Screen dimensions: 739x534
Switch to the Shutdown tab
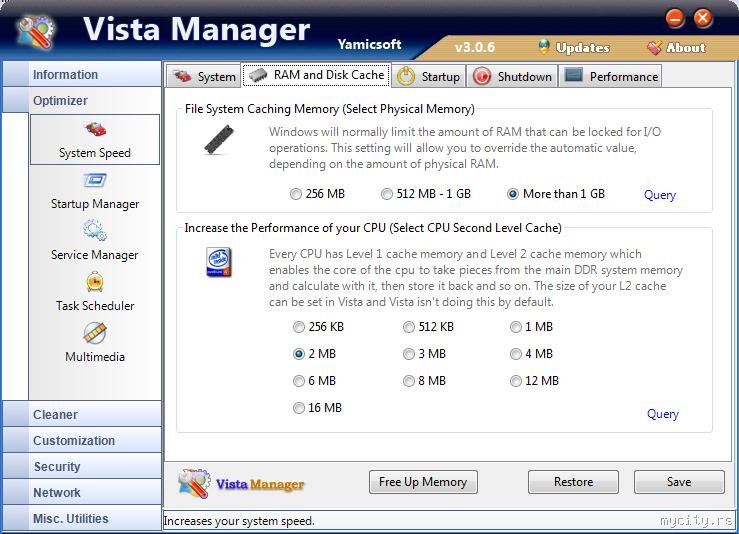[x=512, y=76]
